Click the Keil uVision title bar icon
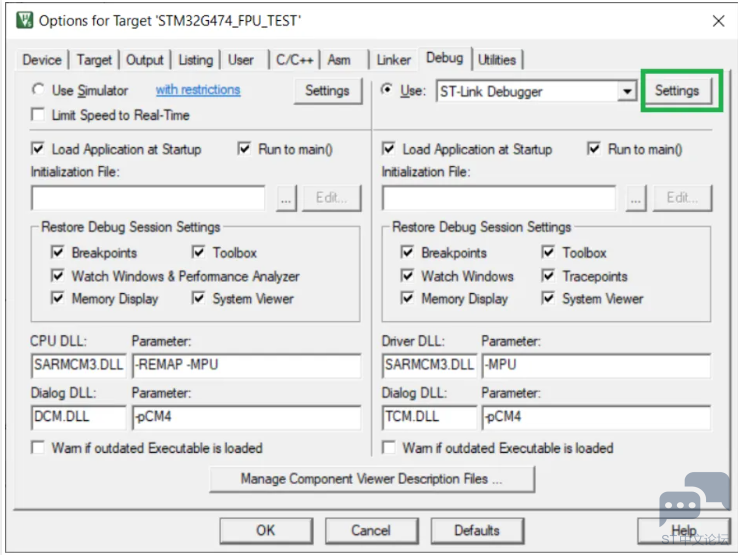Image resolution: width=738 pixels, height=555 pixels. point(24,20)
